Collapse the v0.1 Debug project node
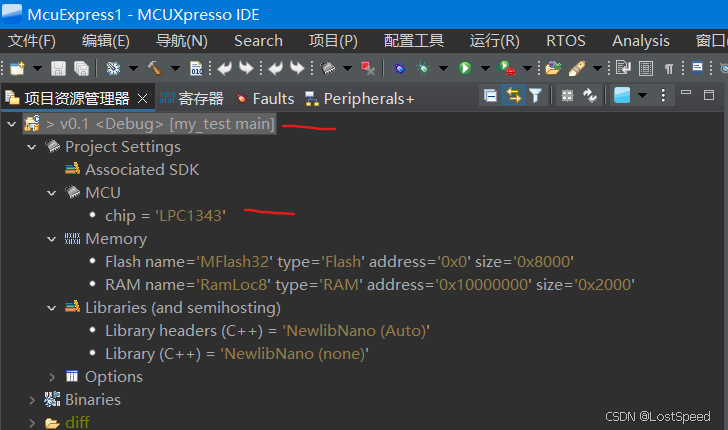Image resolution: width=728 pixels, height=430 pixels. pyautogui.click(x=12, y=124)
